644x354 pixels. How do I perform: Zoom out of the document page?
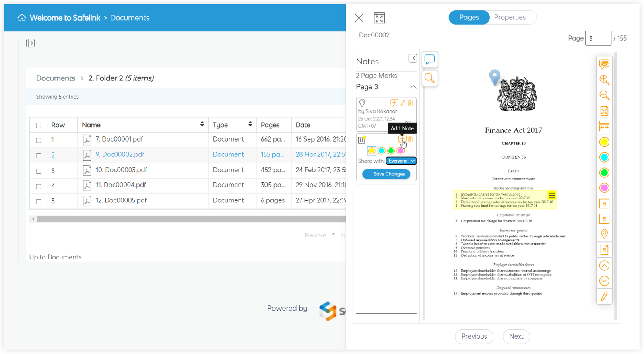pos(604,95)
